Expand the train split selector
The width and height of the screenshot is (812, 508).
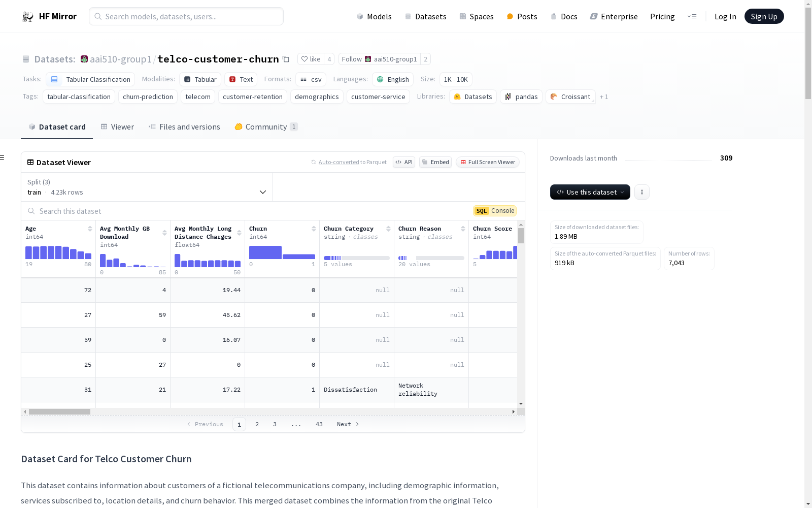coord(147,187)
